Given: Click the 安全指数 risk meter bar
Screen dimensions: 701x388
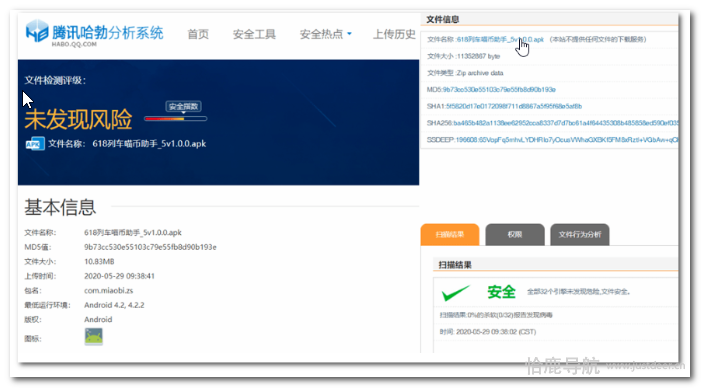Looking at the screenshot, I should 175,119.
